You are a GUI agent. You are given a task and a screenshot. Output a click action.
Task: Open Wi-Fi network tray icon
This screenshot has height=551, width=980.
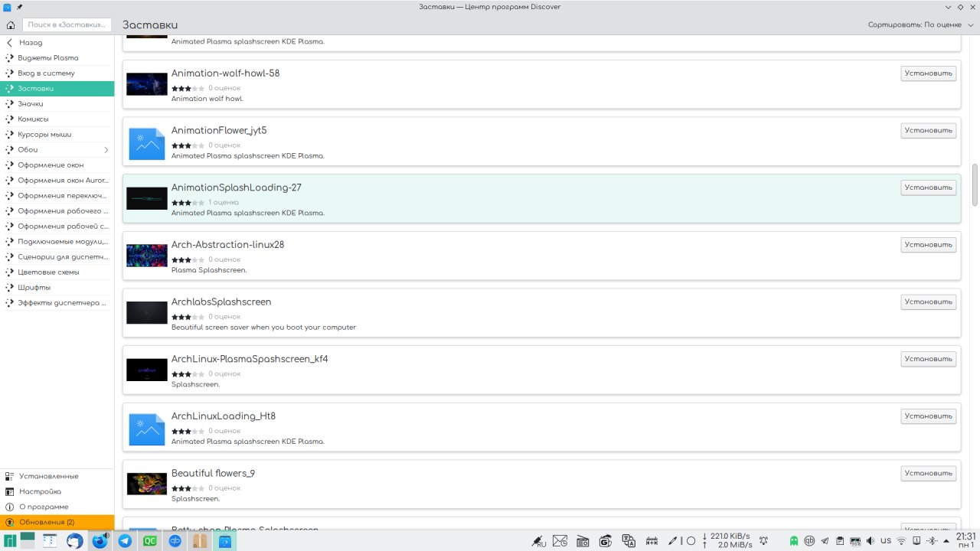[x=901, y=541]
